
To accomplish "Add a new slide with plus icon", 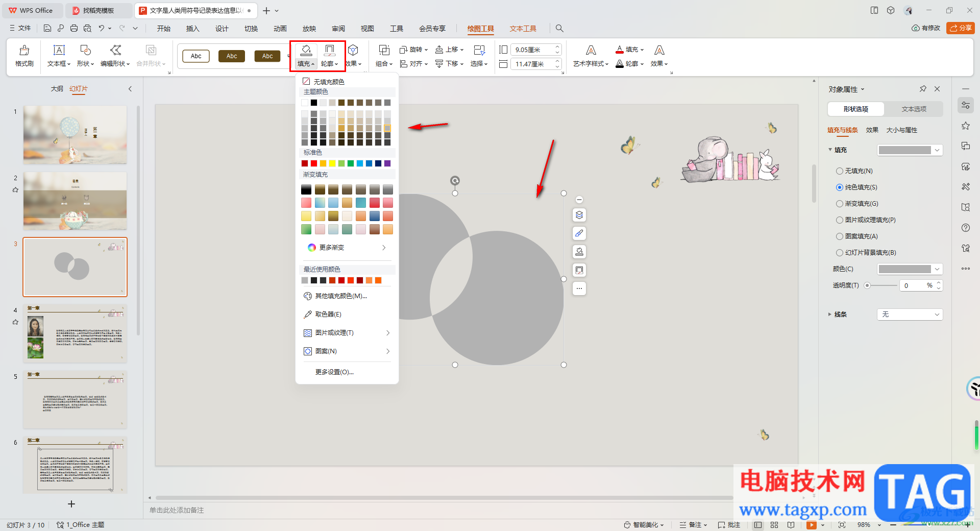I will (x=71, y=504).
